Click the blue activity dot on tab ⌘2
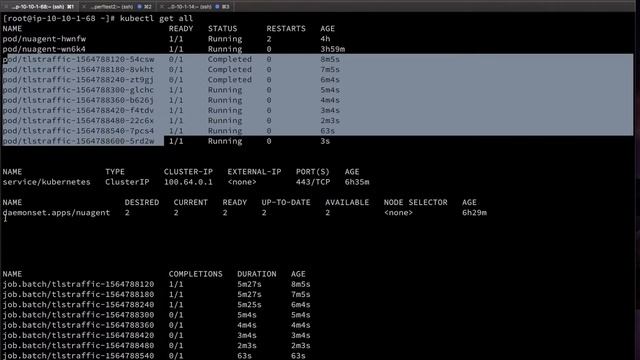Image resolution: width=640 pixels, height=360 pixels. [x=140, y=7]
